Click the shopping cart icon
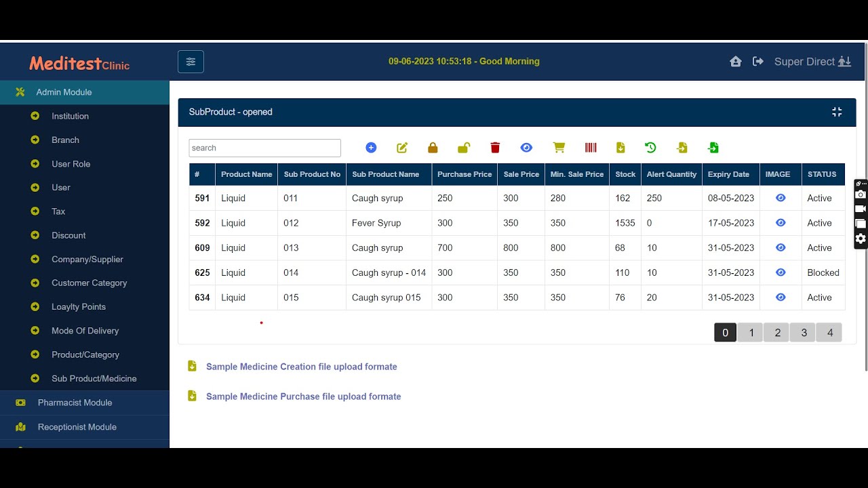Image resolution: width=868 pixels, height=488 pixels. pos(559,148)
